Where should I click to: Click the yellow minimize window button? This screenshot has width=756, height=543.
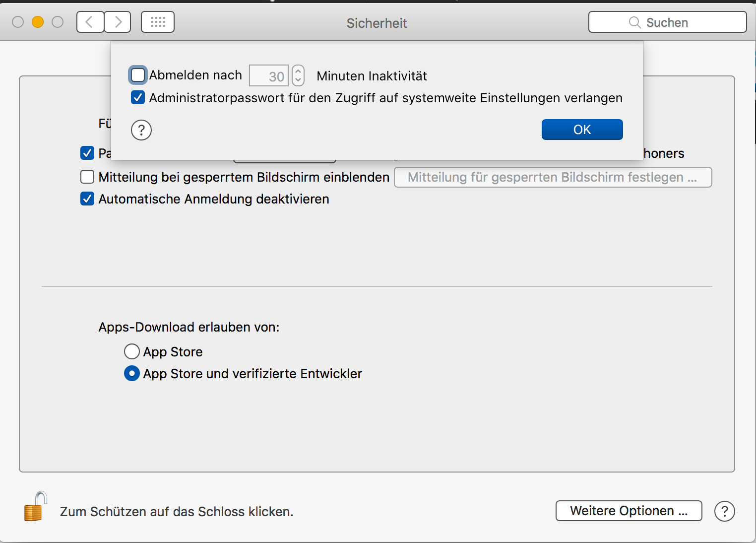[38, 22]
